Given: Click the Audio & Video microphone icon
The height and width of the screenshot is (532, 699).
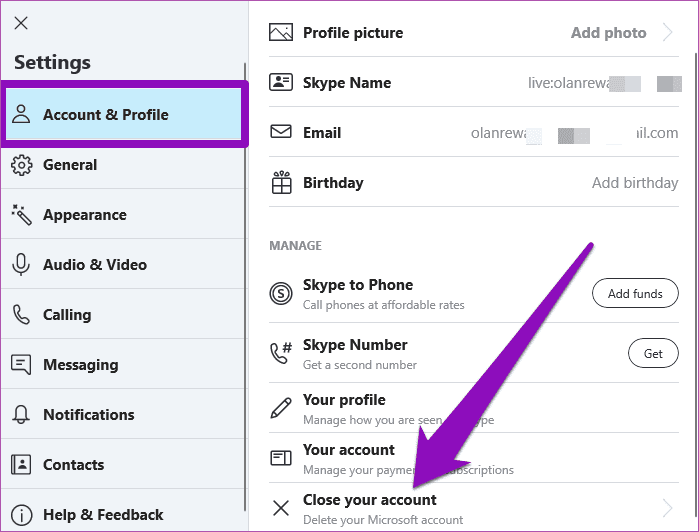Looking at the screenshot, I should click(x=21, y=264).
